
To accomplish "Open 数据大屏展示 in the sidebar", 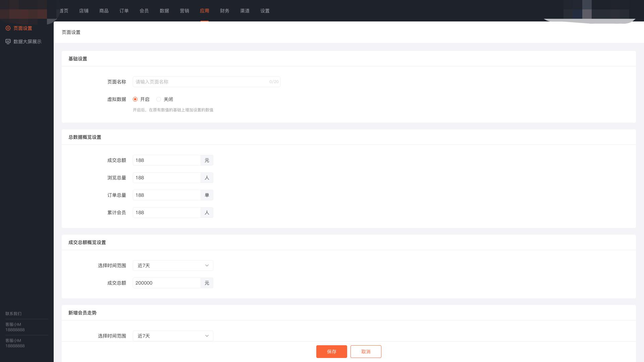I will 27,42.
